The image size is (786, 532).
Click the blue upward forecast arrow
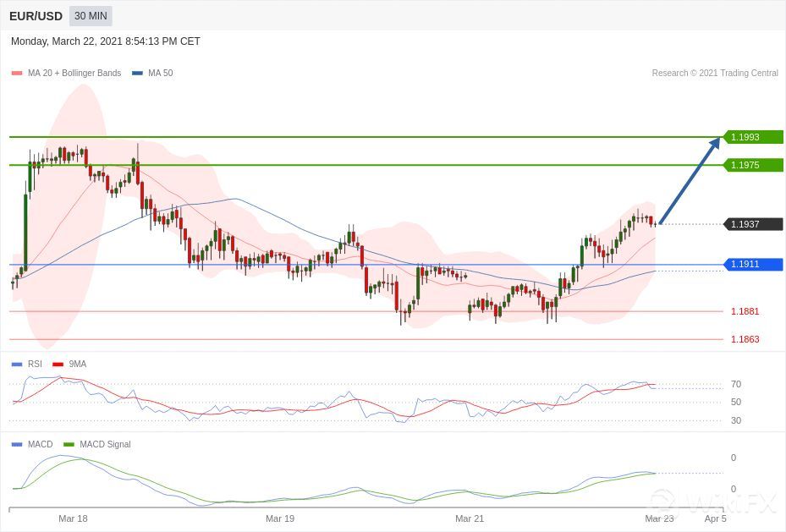(689, 180)
